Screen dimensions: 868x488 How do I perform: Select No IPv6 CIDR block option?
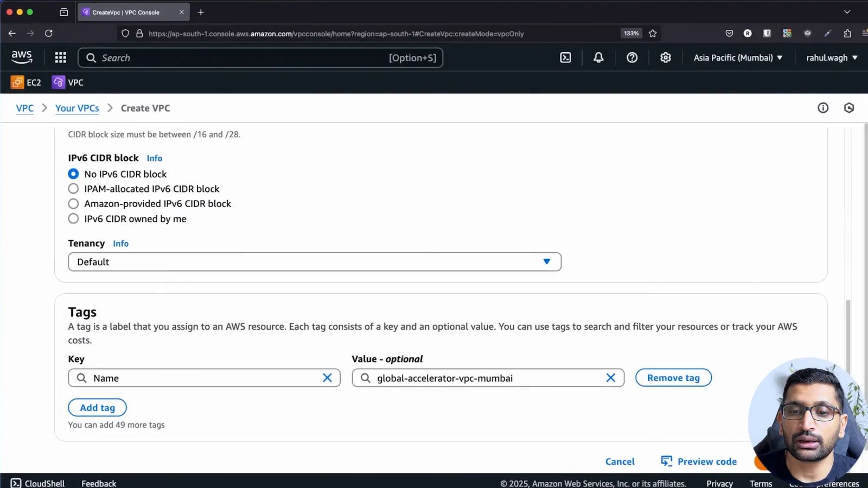point(73,174)
